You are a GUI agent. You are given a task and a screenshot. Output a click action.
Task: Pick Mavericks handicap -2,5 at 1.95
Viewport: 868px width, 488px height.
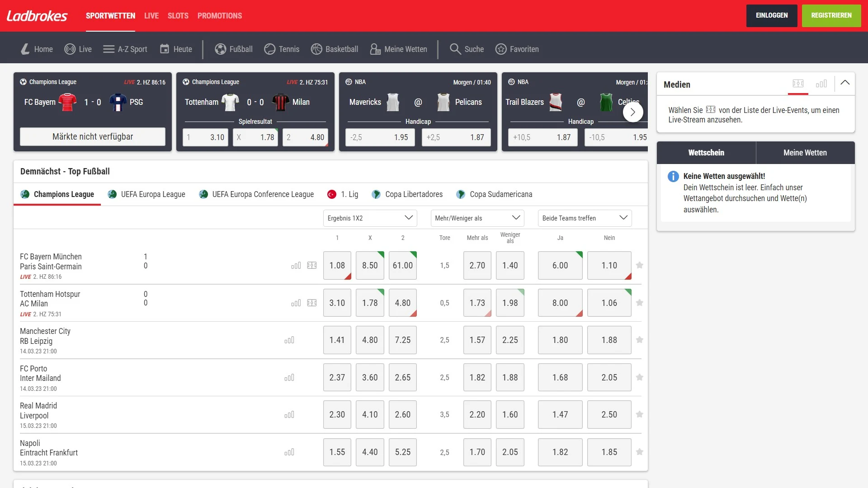pyautogui.click(x=380, y=137)
